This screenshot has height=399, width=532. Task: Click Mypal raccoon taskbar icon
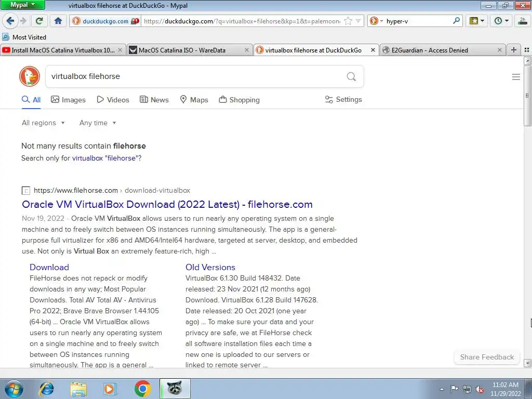point(175,389)
